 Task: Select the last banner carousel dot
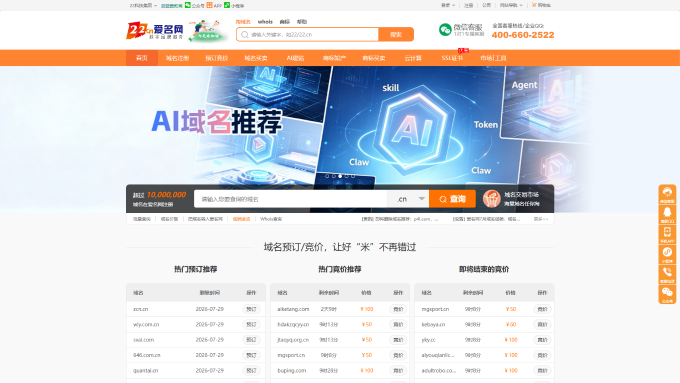click(x=353, y=176)
